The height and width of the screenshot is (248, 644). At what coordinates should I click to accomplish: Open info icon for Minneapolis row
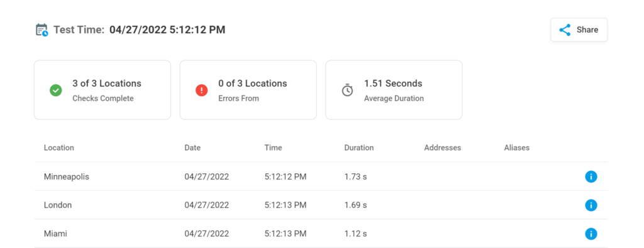[591, 176]
